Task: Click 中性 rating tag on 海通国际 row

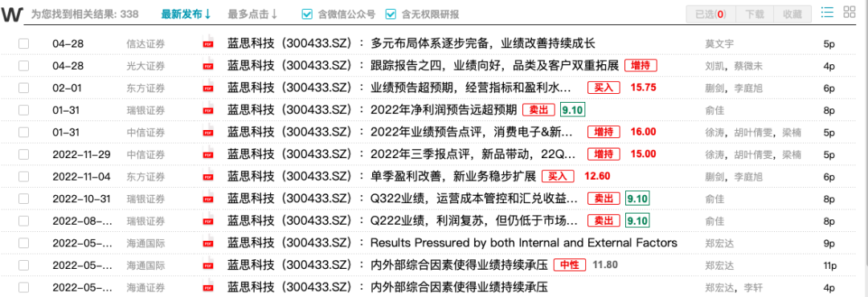Action: [570, 266]
